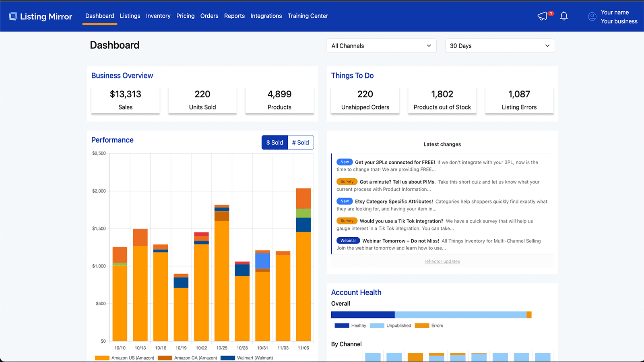
Task: Click the Survey badge on the TikTok question
Action: click(x=347, y=220)
